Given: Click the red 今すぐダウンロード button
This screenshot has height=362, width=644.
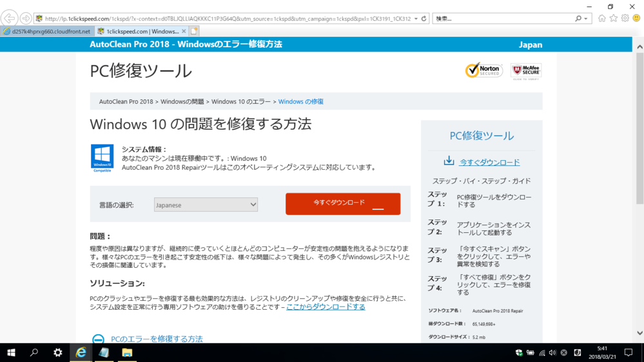Looking at the screenshot, I should [x=343, y=204].
